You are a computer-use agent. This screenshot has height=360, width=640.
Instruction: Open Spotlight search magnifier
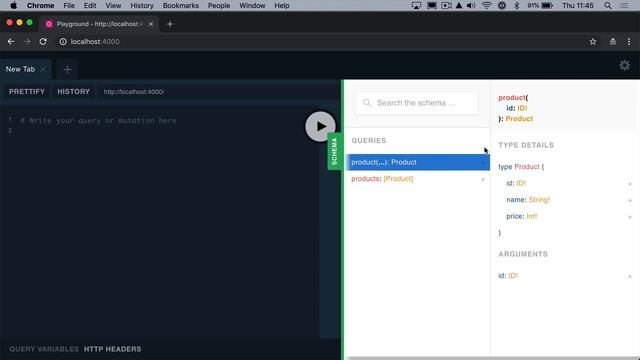coord(608,6)
